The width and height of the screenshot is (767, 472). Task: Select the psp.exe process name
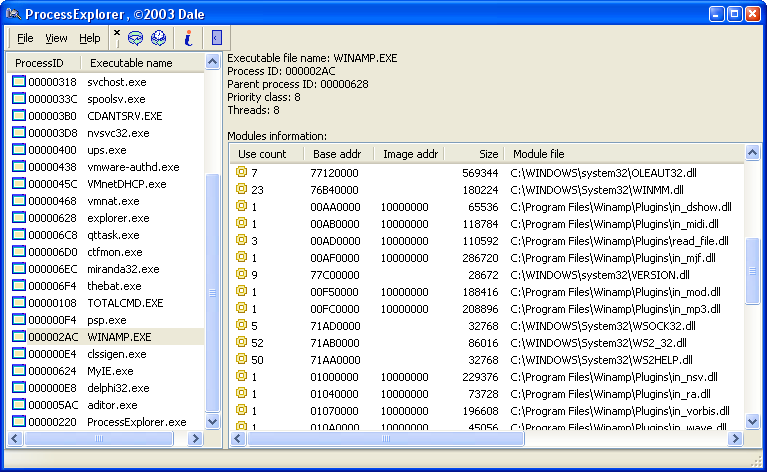[x=107, y=320]
